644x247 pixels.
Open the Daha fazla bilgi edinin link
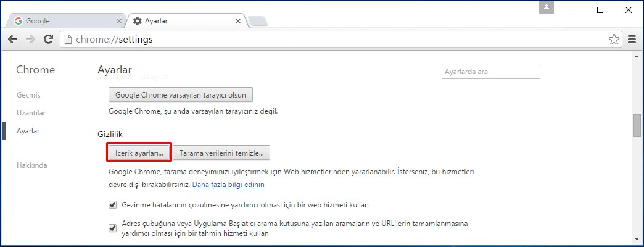click(x=228, y=185)
